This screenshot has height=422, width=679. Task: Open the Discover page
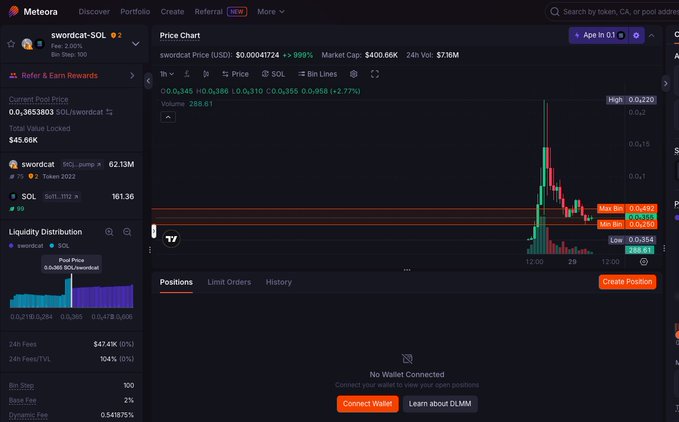point(94,12)
